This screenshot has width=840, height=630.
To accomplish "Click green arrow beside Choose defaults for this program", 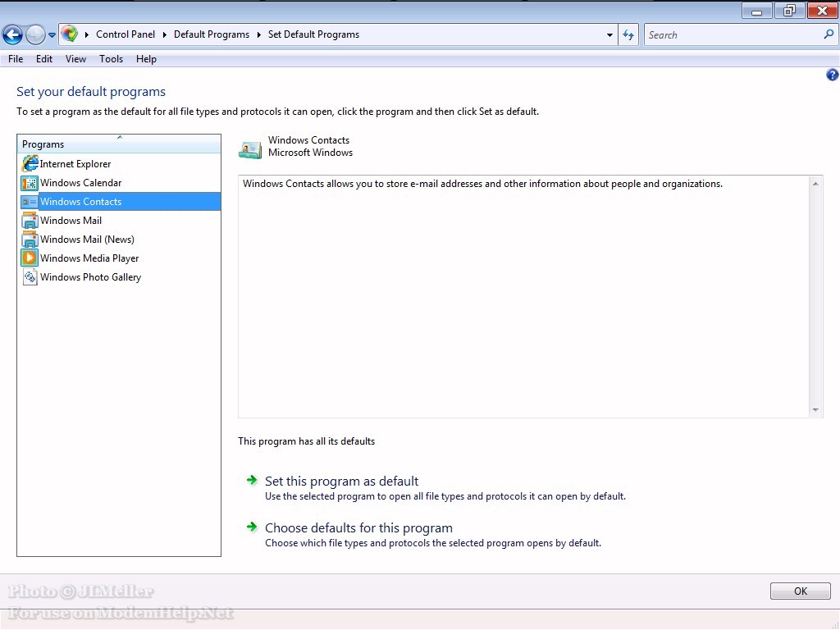I will (252, 527).
